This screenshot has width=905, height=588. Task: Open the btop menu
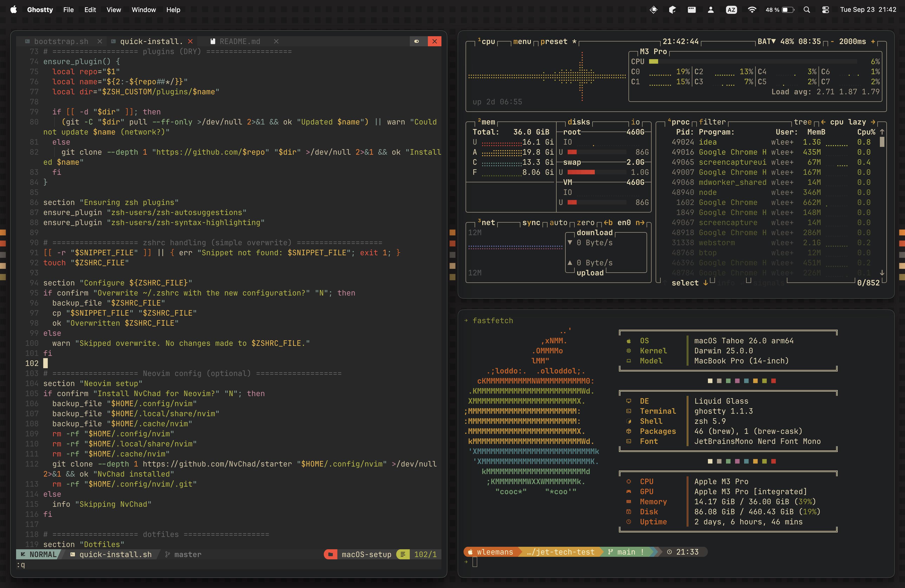pos(522,42)
